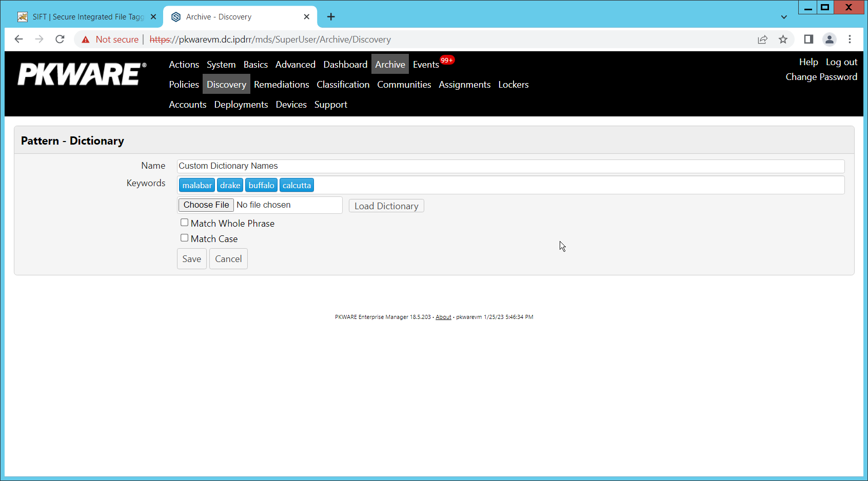Open the Chrome three-dot menu
This screenshot has width=868, height=481.
(850, 39)
